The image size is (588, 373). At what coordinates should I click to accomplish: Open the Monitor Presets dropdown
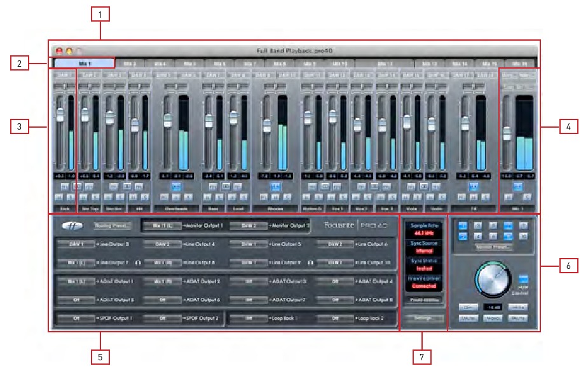tap(493, 247)
